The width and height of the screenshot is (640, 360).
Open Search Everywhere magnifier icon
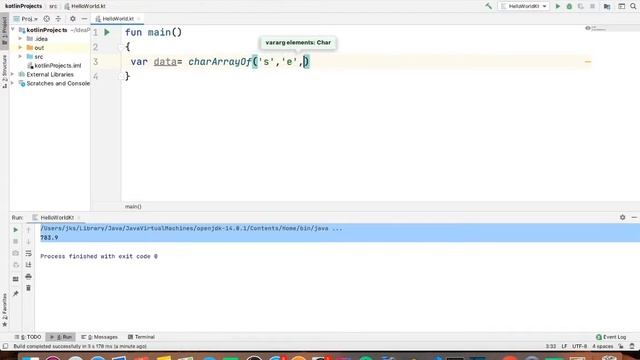633,6
